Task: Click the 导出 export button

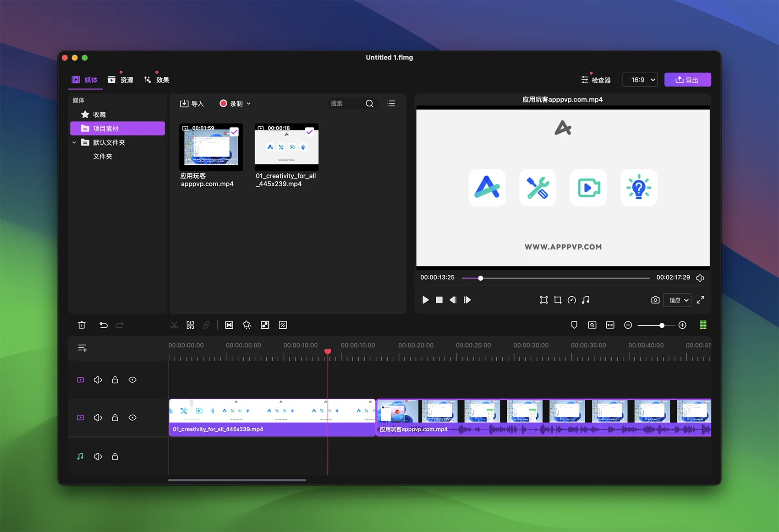Action: pos(687,80)
